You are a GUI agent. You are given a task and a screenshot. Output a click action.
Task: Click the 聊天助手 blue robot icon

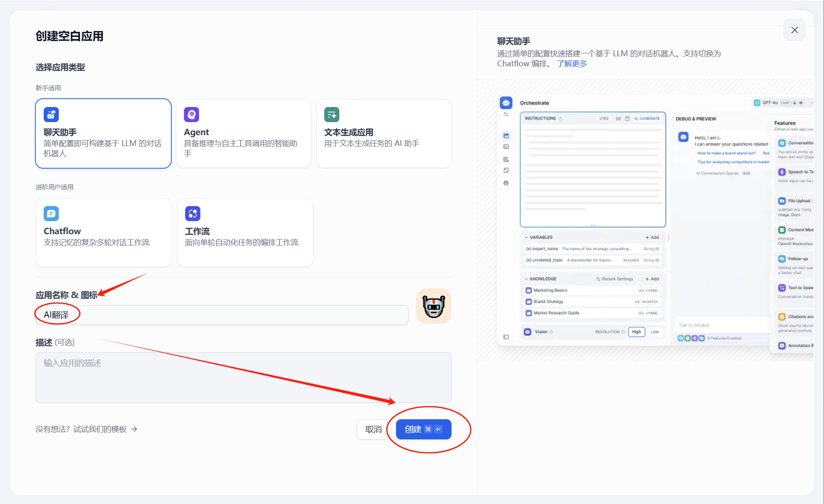[51, 115]
